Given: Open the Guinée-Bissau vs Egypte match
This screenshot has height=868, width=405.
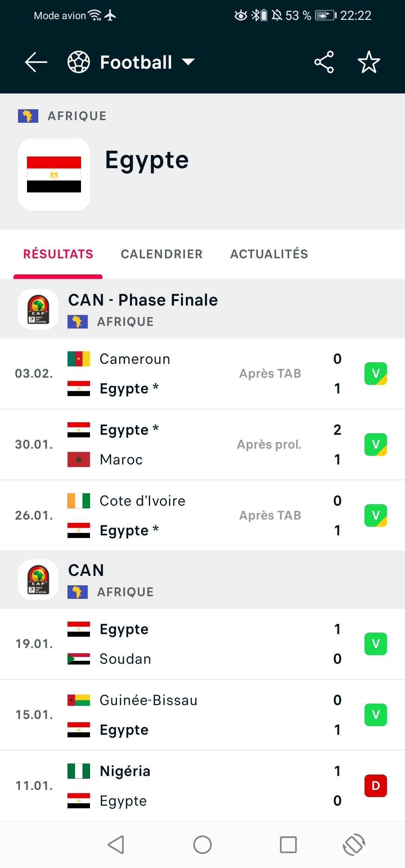Looking at the screenshot, I should click(x=202, y=715).
